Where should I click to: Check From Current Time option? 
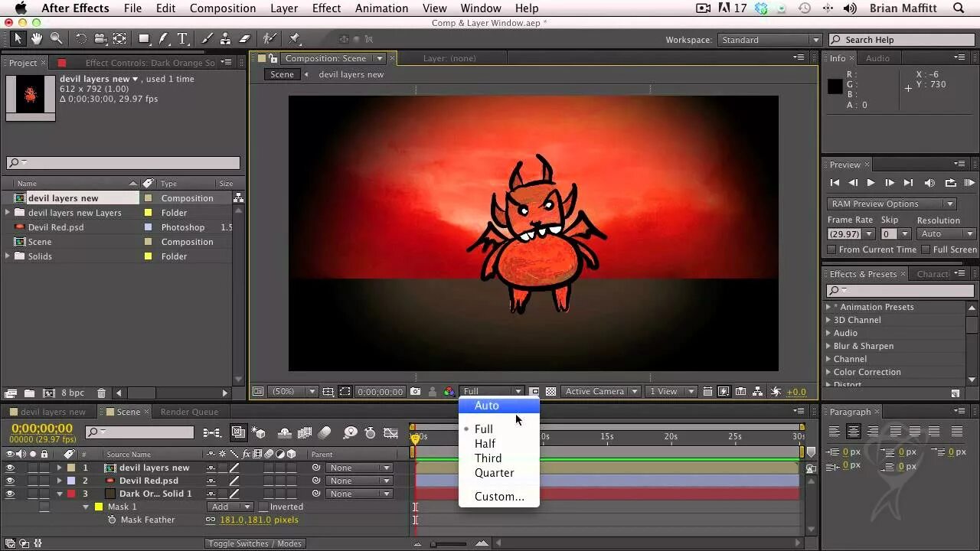pos(831,249)
